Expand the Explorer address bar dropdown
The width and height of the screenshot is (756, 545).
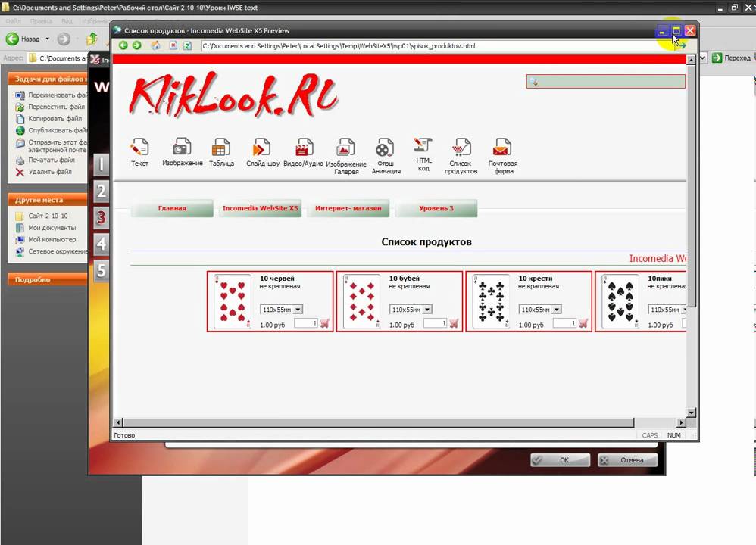click(x=703, y=58)
